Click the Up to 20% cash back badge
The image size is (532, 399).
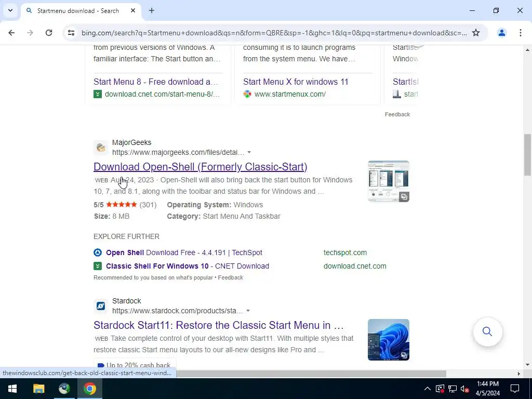pyautogui.click(x=135, y=365)
